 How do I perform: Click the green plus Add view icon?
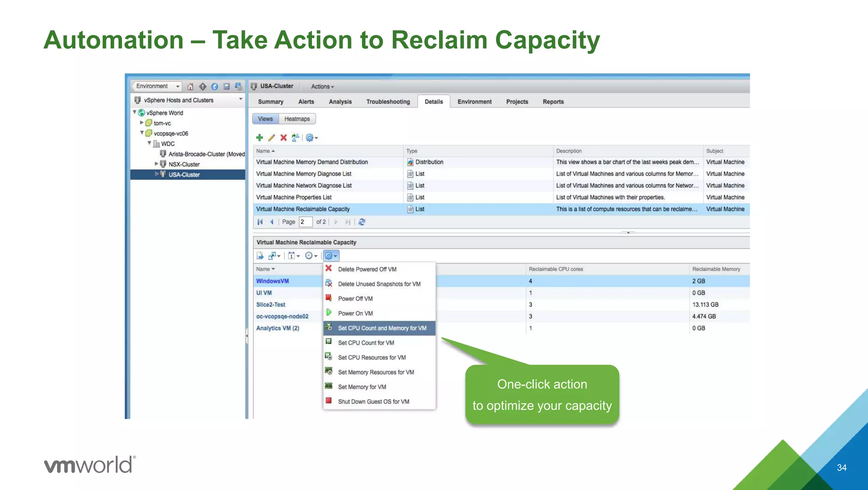259,137
